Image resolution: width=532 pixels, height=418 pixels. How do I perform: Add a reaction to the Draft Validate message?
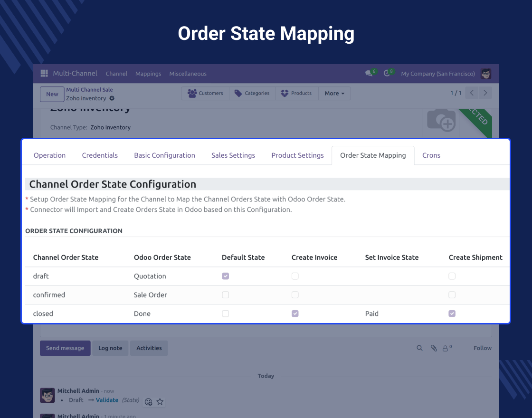click(x=148, y=402)
